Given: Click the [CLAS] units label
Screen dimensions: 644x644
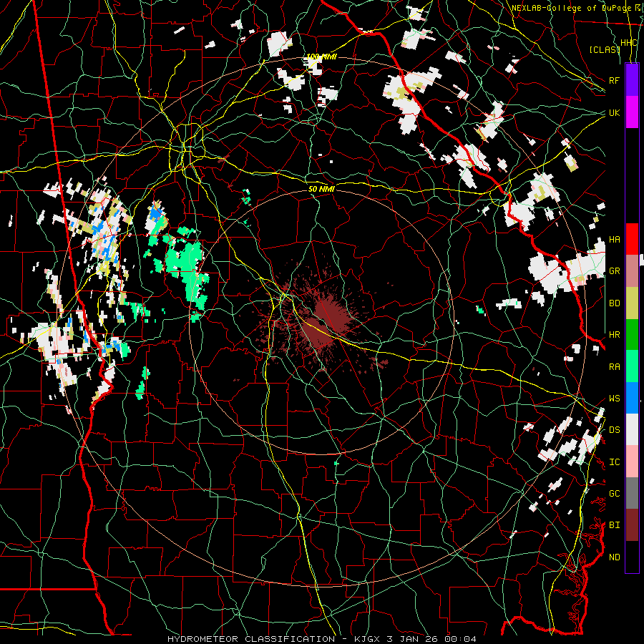Looking at the screenshot, I should pyautogui.click(x=604, y=49).
